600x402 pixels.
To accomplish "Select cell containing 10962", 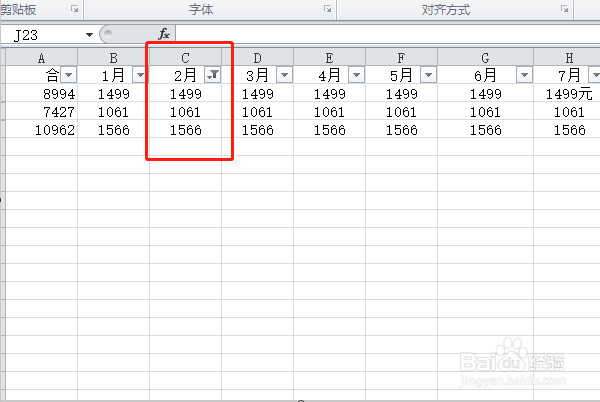I will pyautogui.click(x=41, y=129).
